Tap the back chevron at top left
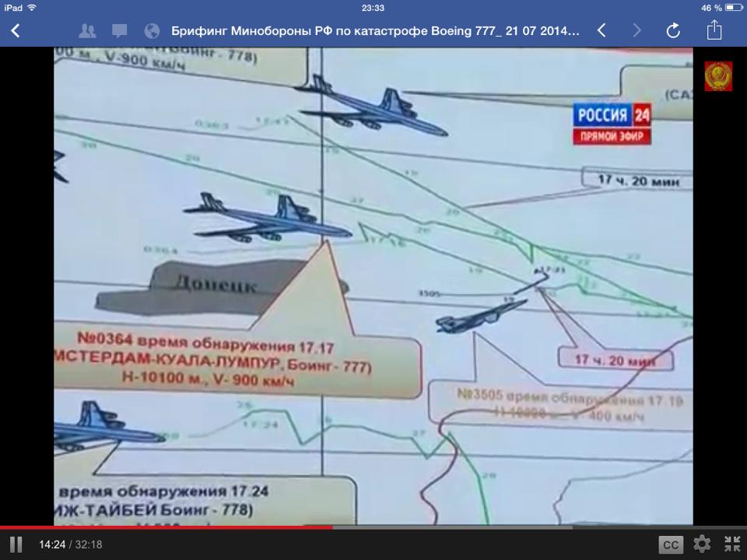Screen dimensions: 747x560 point(16,31)
